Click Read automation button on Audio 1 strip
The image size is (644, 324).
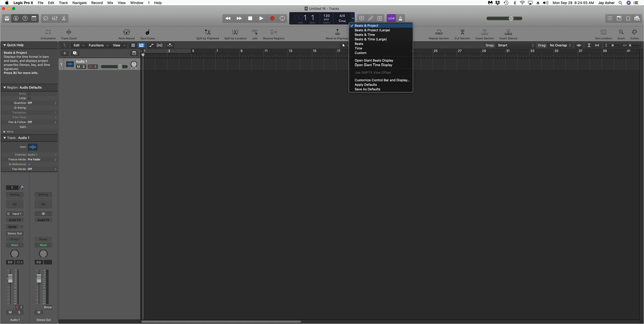(15, 245)
